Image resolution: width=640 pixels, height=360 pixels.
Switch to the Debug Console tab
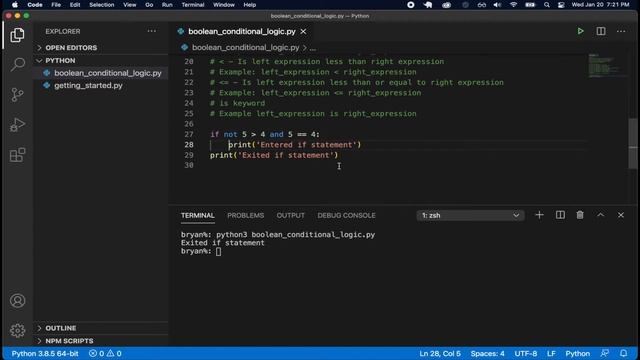tap(346, 216)
